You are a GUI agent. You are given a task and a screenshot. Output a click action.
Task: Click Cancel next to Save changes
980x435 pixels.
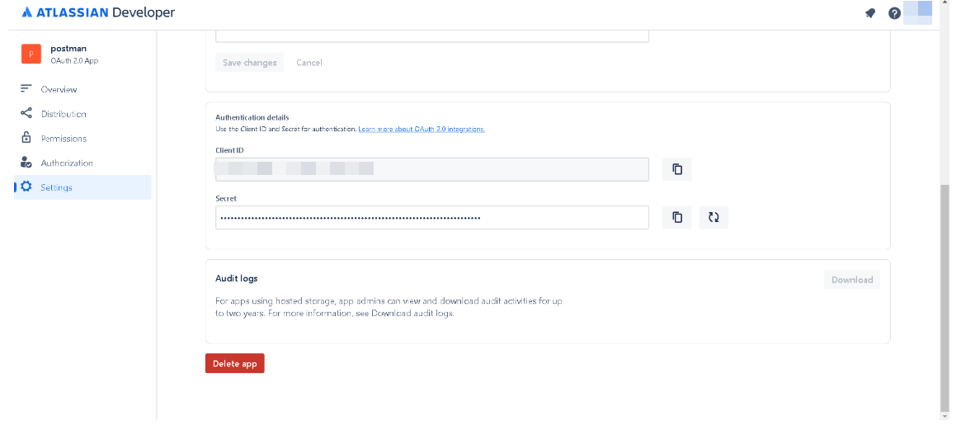[309, 63]
